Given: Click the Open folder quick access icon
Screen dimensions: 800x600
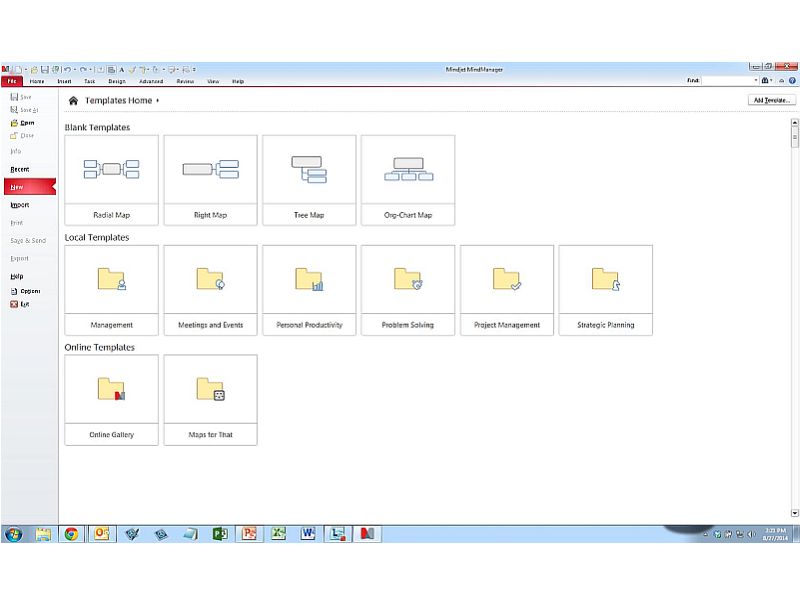Looking at the screenshot, I should [x=34, y=69].
